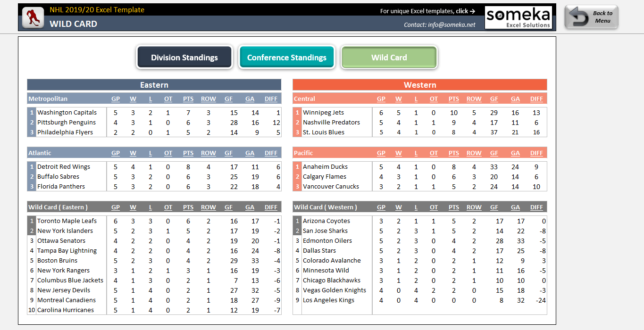644x330 pixels.
Task: Click the Wild Card ( Eastern ) heading
Action: pos(58,207)
